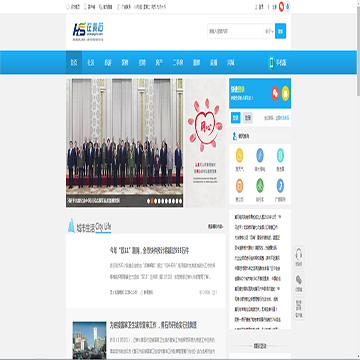Open the blue arrow circular service icon
The image size is (360, 360).
coord(280,186)
